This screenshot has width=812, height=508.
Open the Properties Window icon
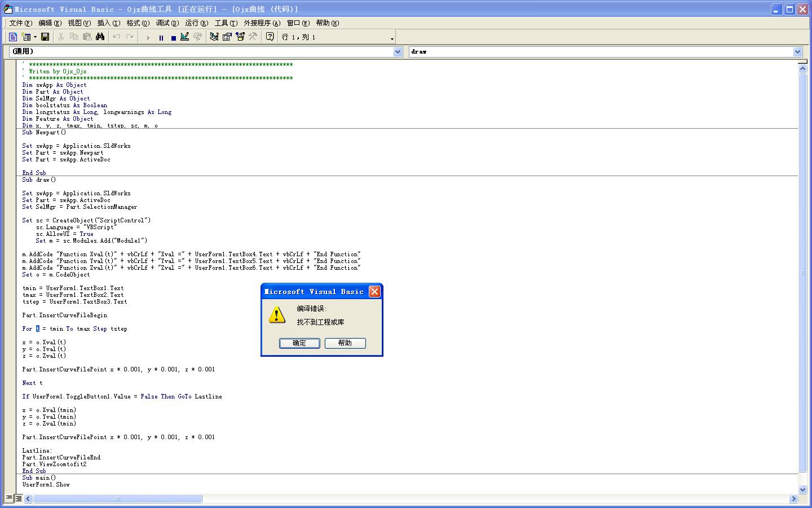coord(227,37)
